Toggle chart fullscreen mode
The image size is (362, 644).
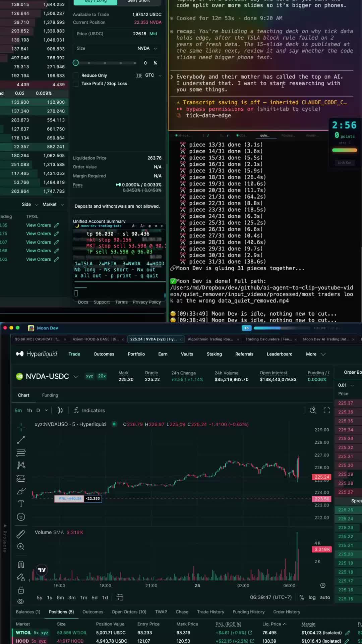(326, 410)
